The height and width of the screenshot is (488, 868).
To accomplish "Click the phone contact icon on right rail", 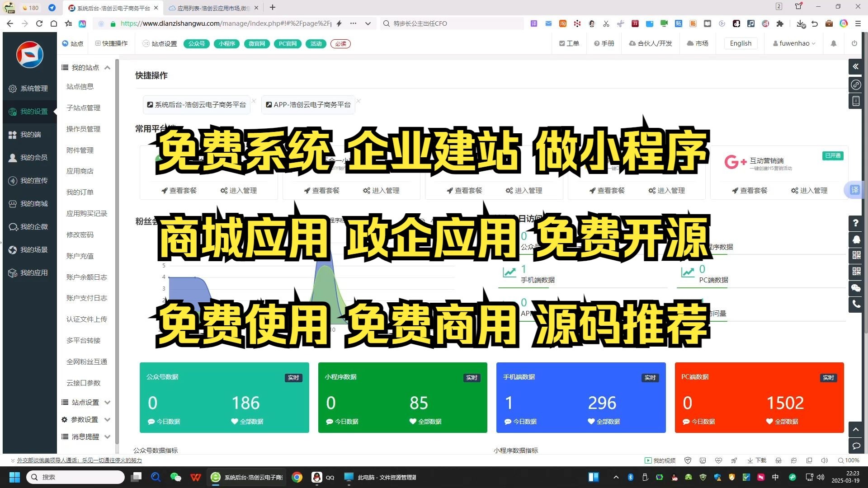I will pos(856,304).
